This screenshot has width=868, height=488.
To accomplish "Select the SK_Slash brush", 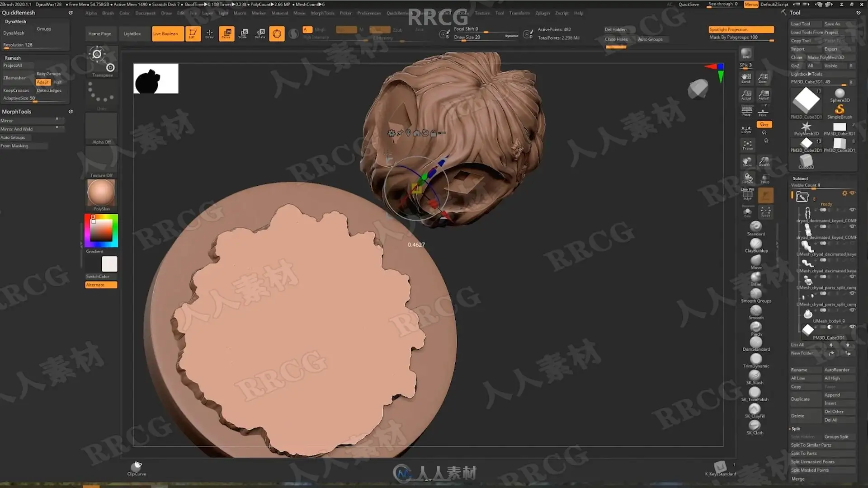I will pos(755,377).
